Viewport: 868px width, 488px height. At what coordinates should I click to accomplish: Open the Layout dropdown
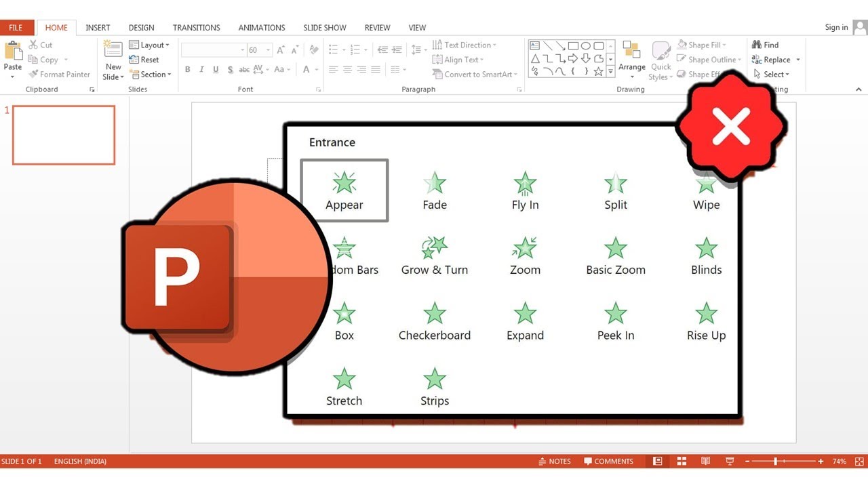(149, 45)
